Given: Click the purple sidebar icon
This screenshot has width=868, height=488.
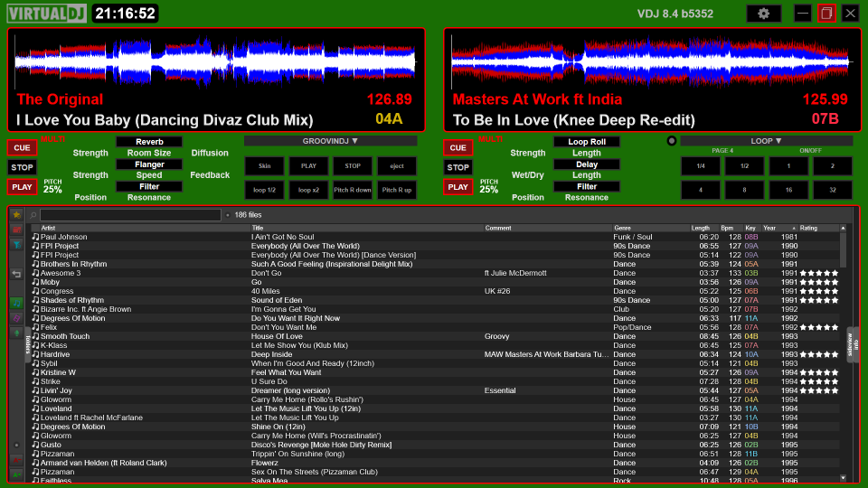Looking at the screenshot, I should point(16,317).
